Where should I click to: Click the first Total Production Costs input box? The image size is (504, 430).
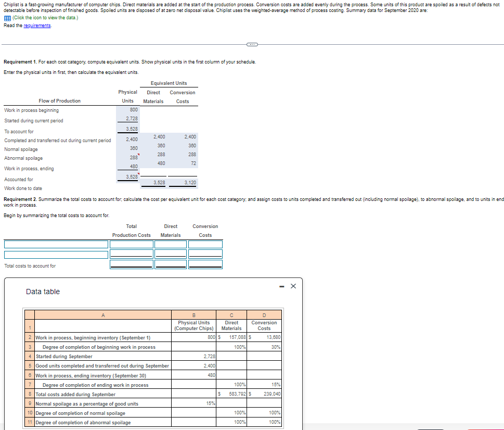(132, 245)
